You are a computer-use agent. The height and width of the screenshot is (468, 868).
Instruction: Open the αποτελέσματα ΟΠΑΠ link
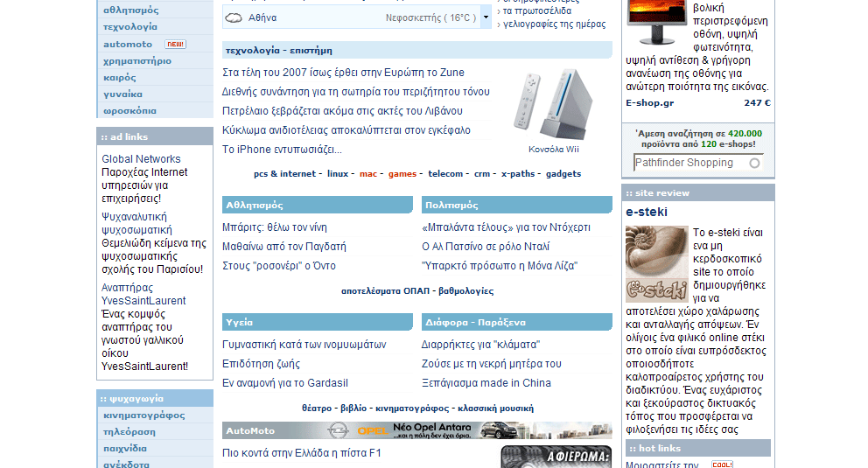tap(385, 291)
